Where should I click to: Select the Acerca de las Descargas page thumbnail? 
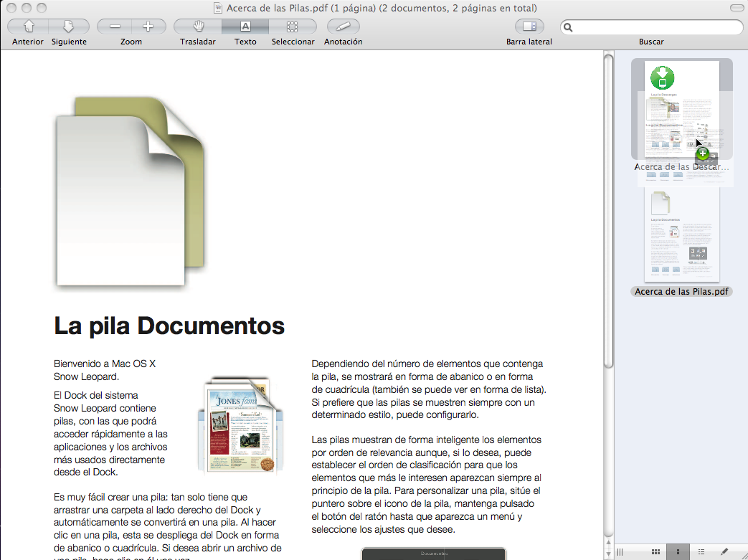tap(682, 109)
